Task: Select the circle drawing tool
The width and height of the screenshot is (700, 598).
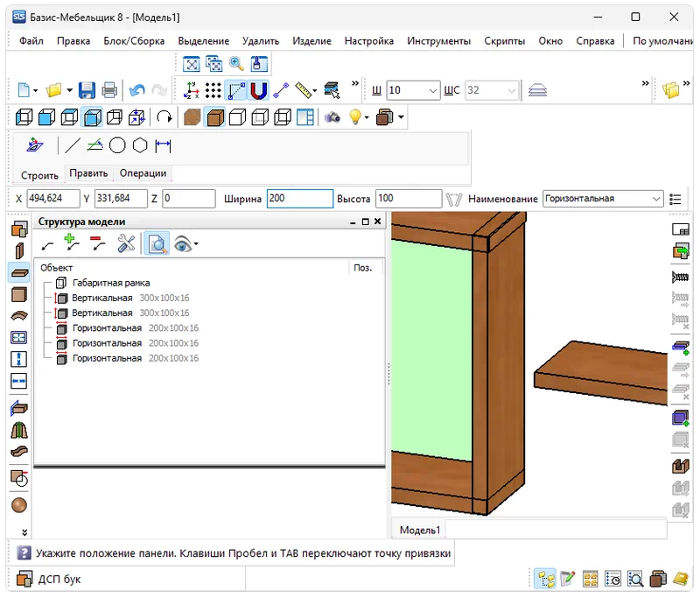Action: [x=117, y=145]
